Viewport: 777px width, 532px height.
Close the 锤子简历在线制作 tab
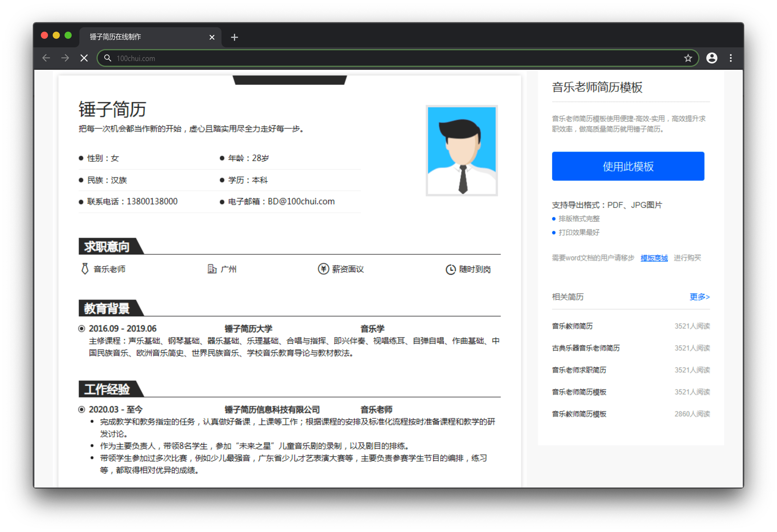[212, 37]
